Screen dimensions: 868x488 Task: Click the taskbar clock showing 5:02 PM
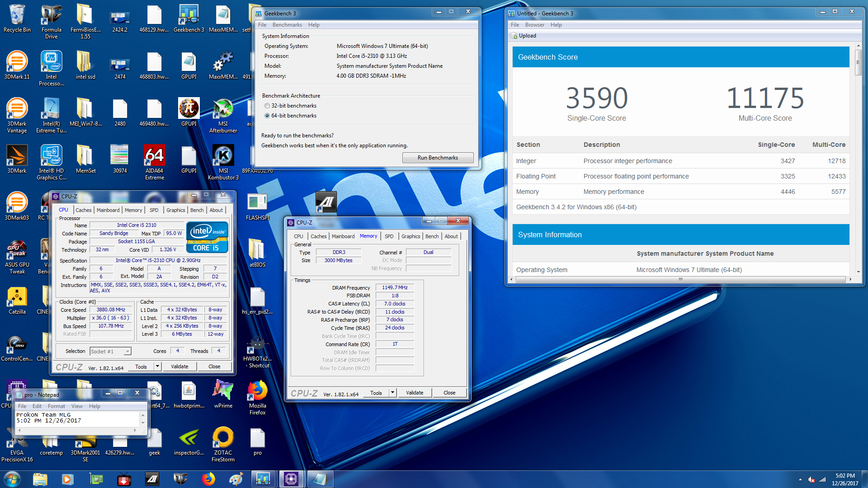844,479
